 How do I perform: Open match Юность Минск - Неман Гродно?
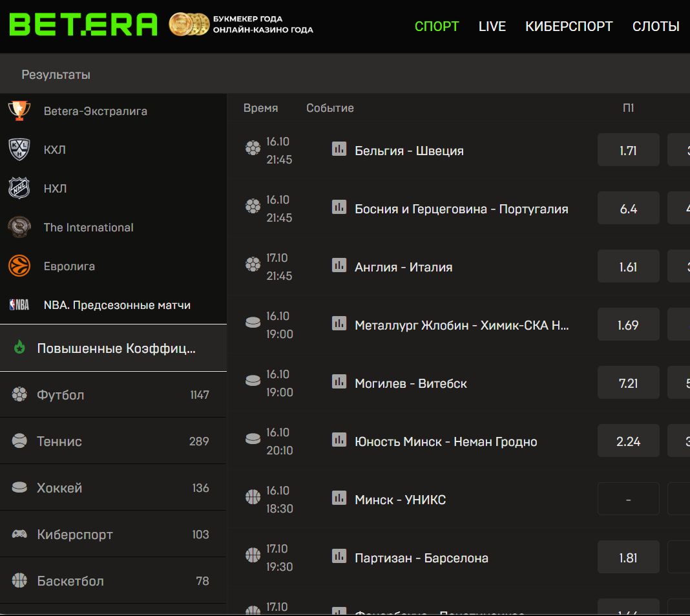tap(446, 441)
